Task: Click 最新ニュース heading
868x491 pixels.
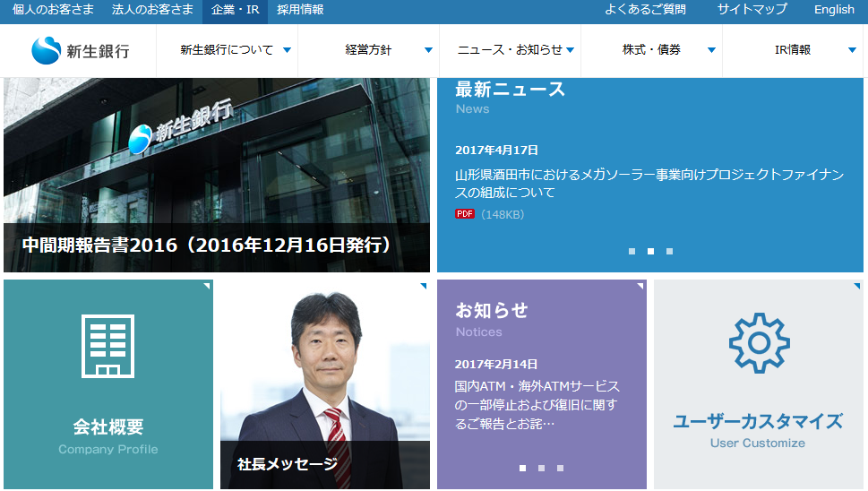Action: pyautogui.click(x=510, y=89)
